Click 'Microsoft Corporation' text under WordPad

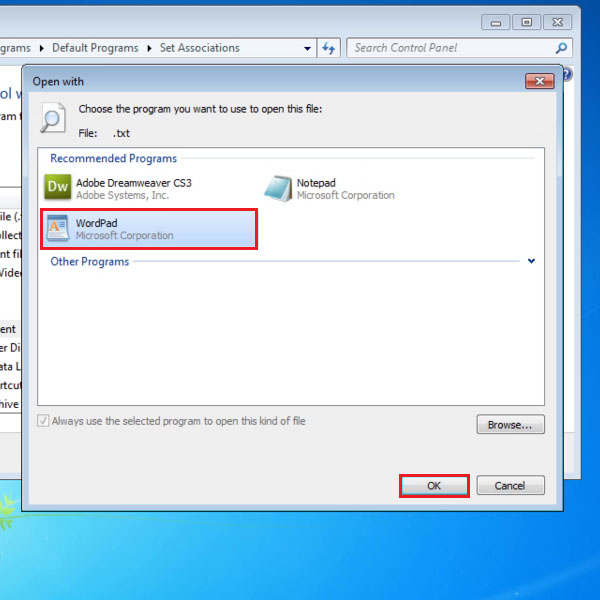(x=124, y=236)
